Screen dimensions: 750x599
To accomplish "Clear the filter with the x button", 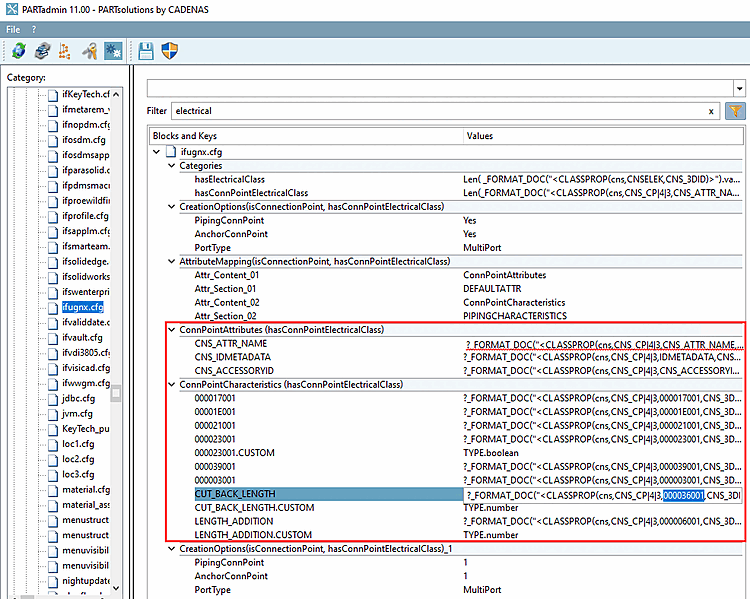I will coord(711,111).
